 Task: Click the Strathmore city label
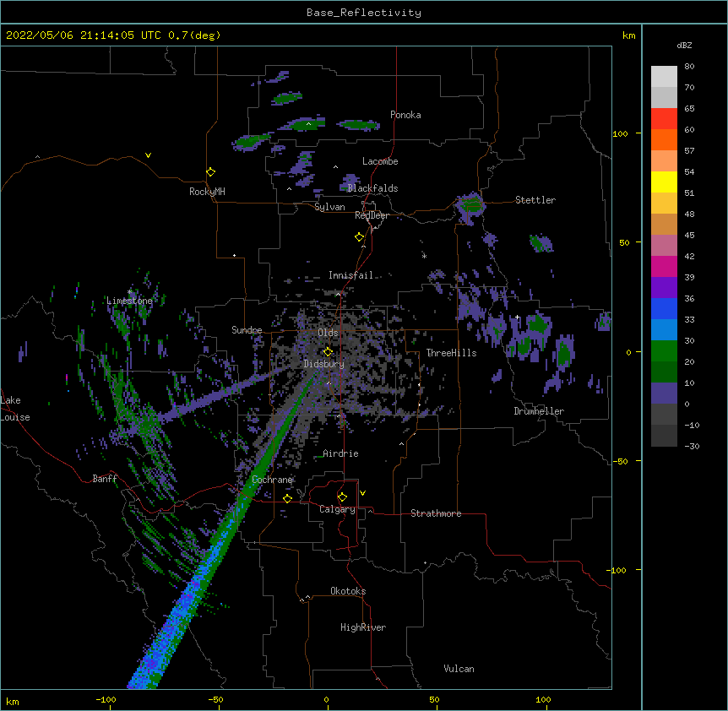pyautogui.click(x=436, y=513)
